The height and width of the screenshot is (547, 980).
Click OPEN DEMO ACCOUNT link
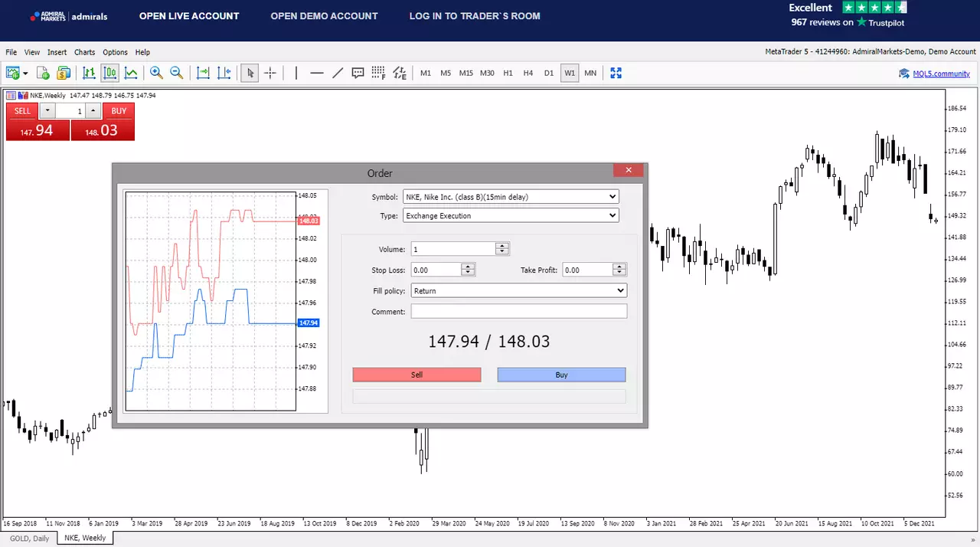coord(324,15)
